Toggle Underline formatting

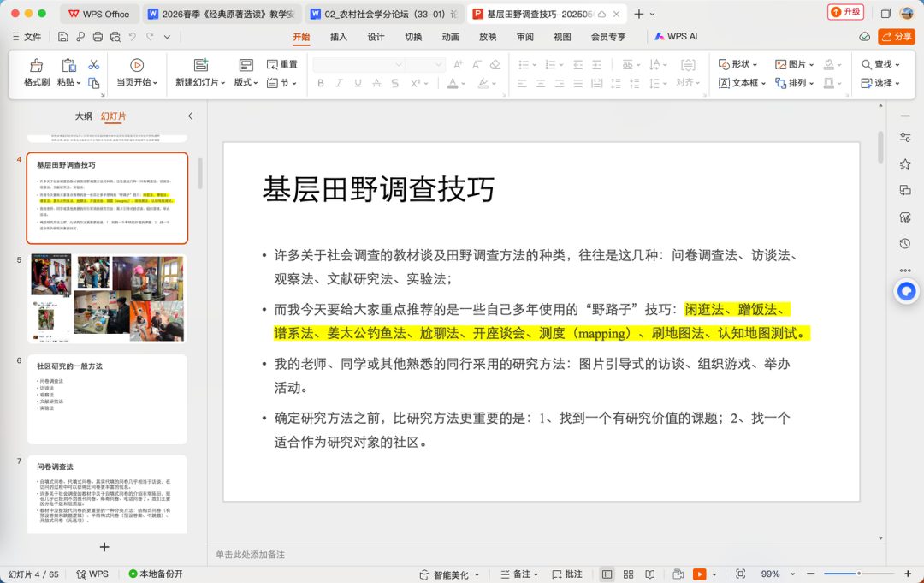[358, 83]
